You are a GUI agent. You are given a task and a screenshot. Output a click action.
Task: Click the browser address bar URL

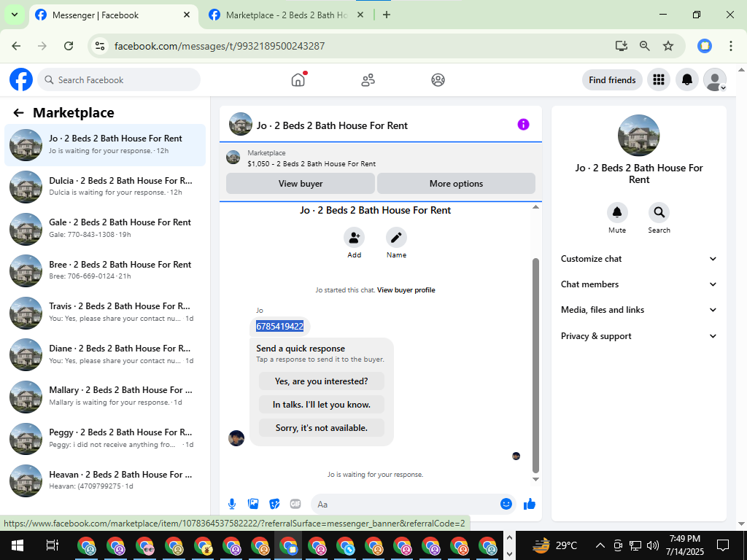tap(220, 46)
